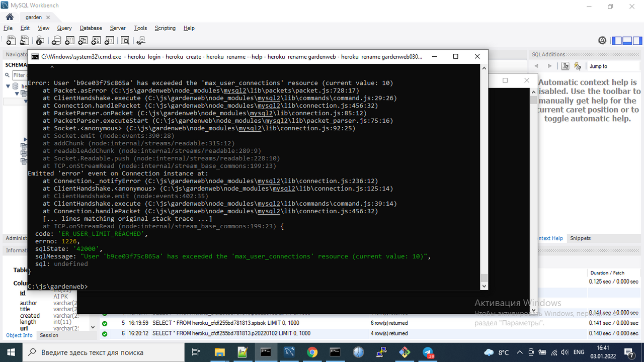Open the View menu
The width and height of the screenshot is (644, 362).
click(x=44, y=28)
